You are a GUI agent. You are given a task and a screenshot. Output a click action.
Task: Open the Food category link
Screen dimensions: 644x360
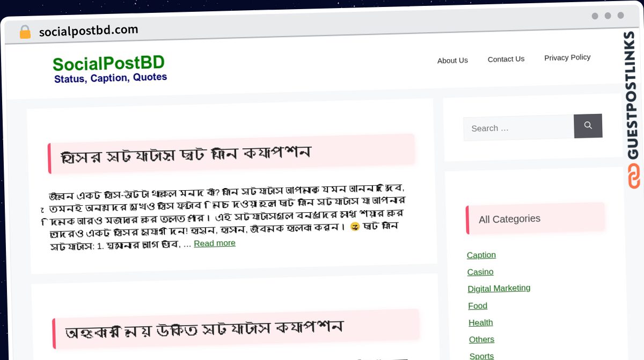[478, 306]
